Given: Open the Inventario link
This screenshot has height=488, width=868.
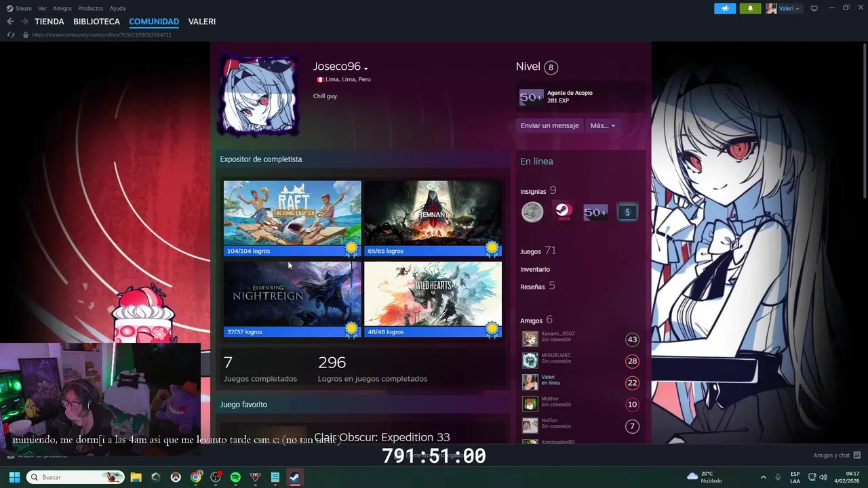Looking at the screenshot, I should [x=535, y=269].
